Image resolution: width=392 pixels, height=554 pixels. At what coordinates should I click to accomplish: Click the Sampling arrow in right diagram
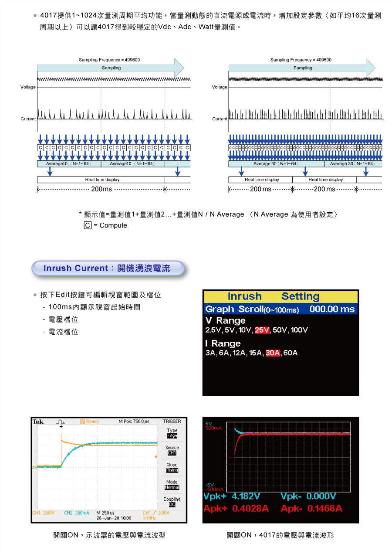302,68
